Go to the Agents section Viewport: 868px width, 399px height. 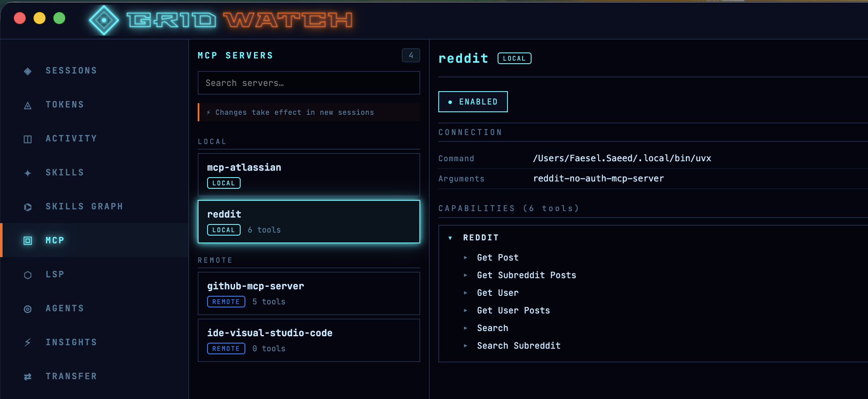coord(94,308)
